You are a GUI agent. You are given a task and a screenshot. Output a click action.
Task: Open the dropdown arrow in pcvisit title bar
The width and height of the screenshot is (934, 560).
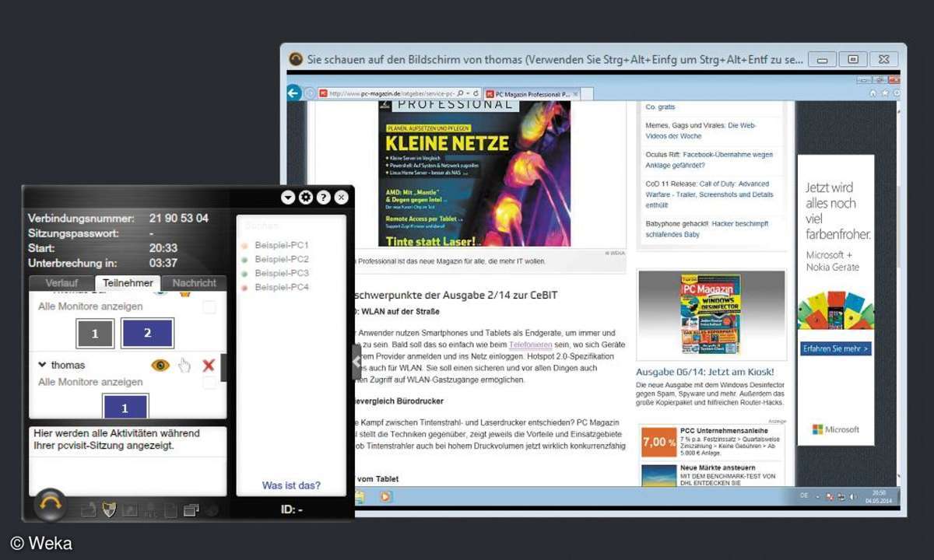pos(288,198)
